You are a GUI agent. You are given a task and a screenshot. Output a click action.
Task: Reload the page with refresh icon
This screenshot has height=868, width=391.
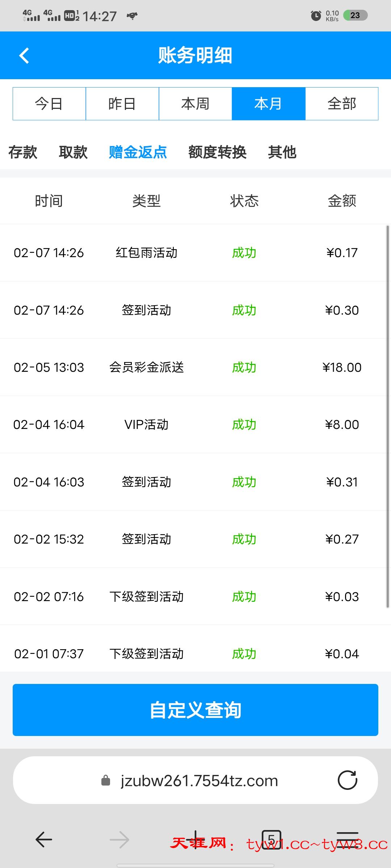point(347,780)
